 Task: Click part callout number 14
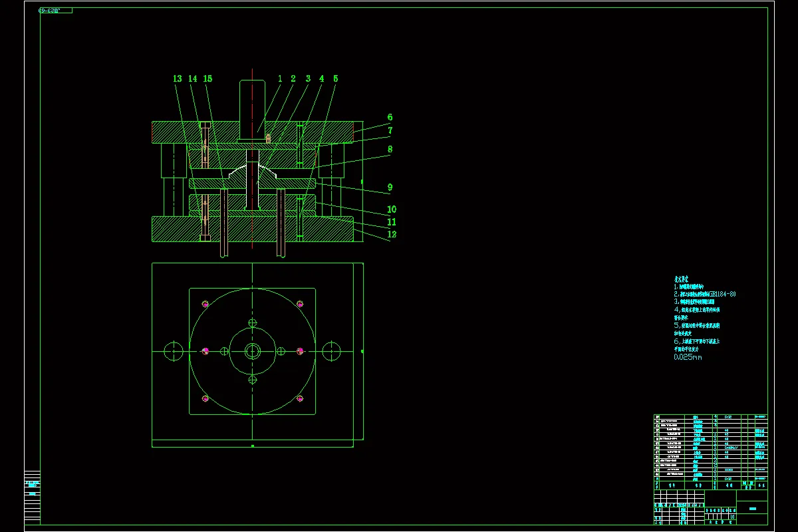193,79
